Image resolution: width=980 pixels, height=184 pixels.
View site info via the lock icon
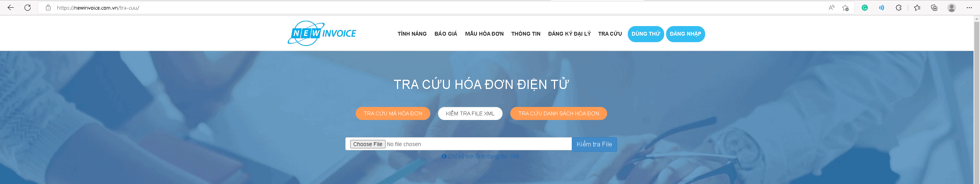coord(48,8)
